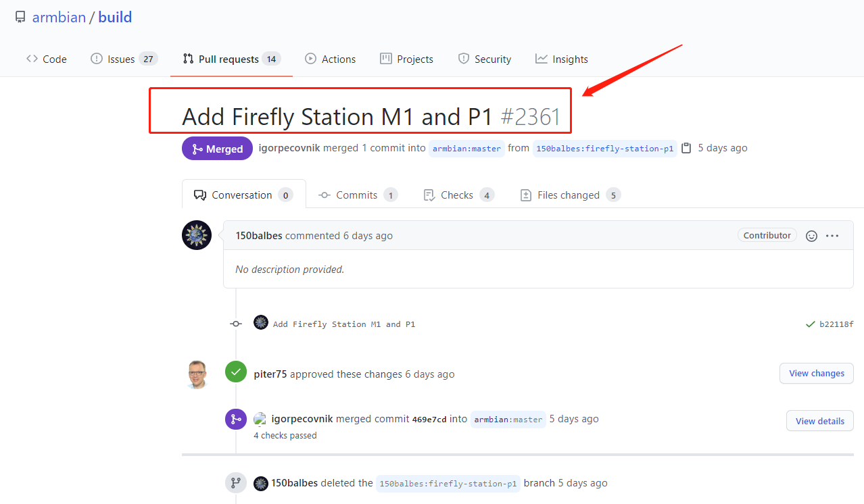This screenshot has width=864, height=504.
Task: Open the comment options ellipsis menu
Action: point(832,236)
